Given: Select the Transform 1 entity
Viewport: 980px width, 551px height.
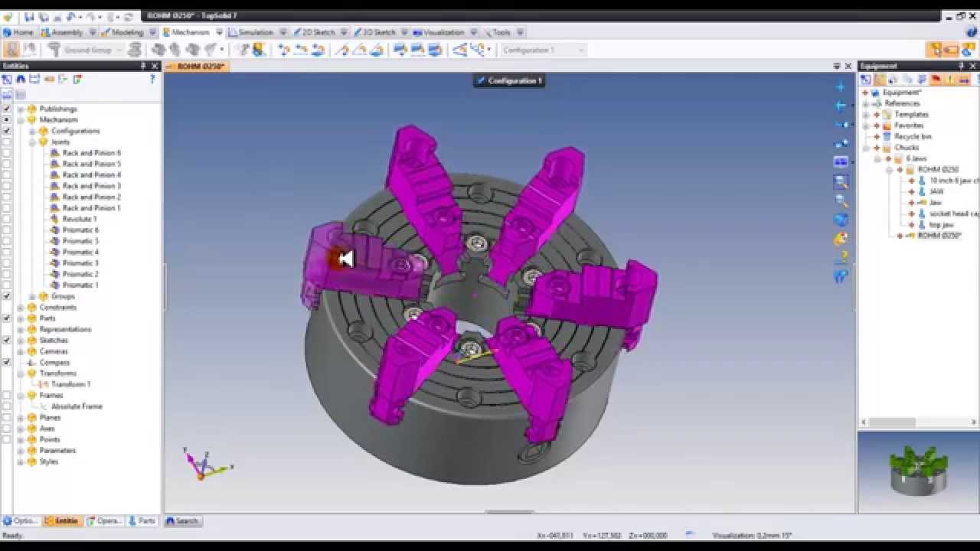Looking at the screenshot, I should [x=70, y=384].
